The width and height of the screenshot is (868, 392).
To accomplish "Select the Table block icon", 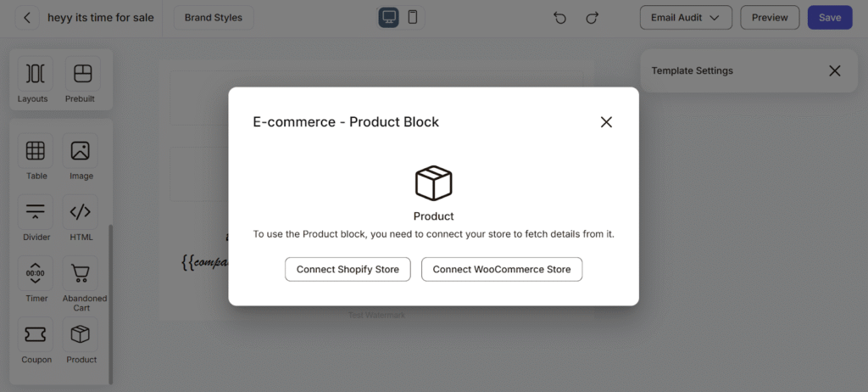I will tap(36, 150).
